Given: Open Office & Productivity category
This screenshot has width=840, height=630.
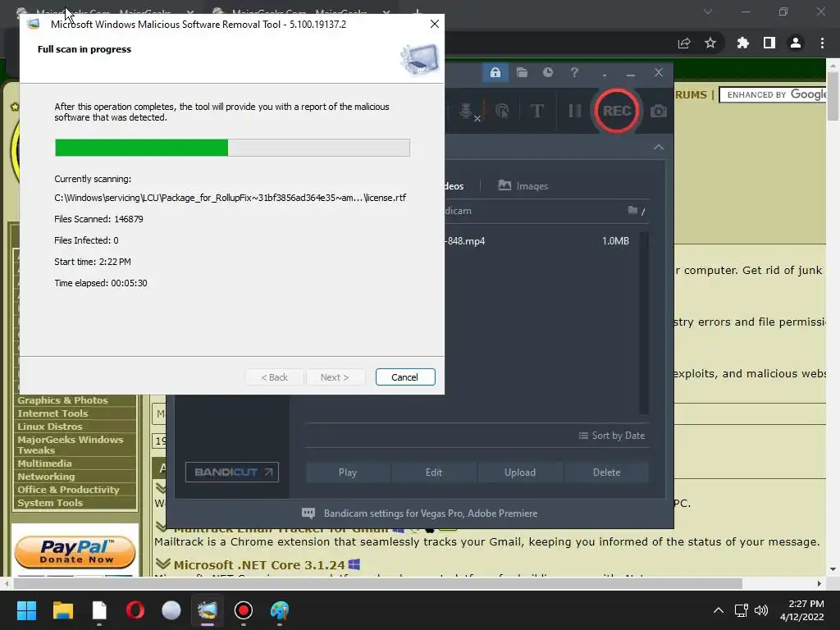Looking at the screenshot, I should (68, 490).
